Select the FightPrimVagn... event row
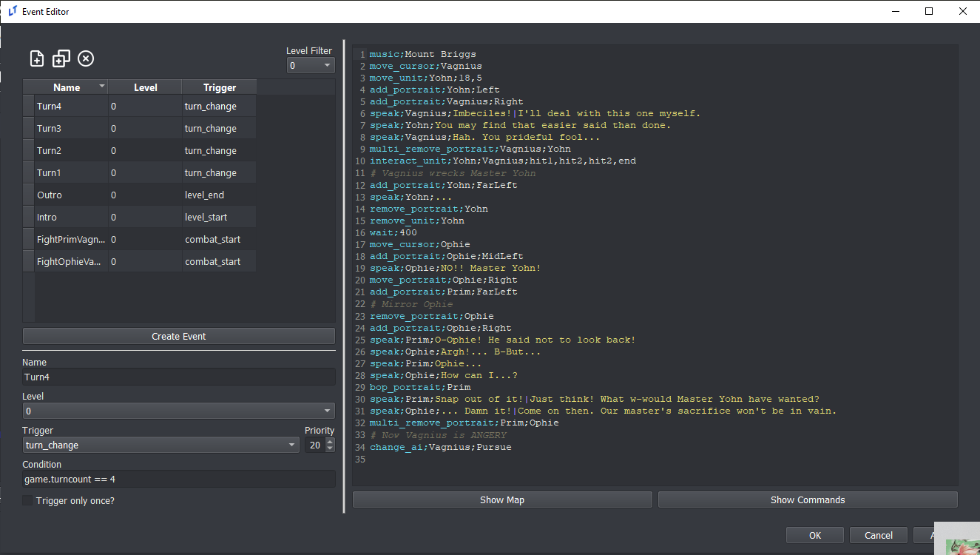Viewport: 980px width, 555px height. pos(140,240)
